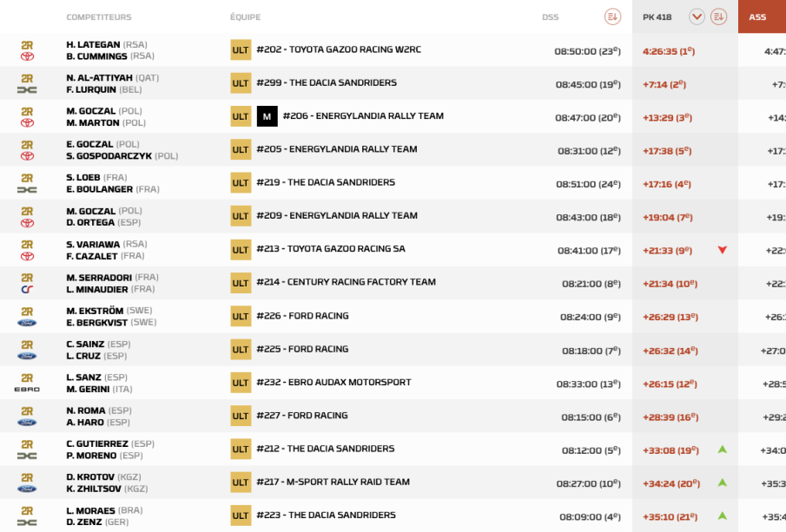Select the PK 418 column header
The image size is (786, 532).
point(657,17)
